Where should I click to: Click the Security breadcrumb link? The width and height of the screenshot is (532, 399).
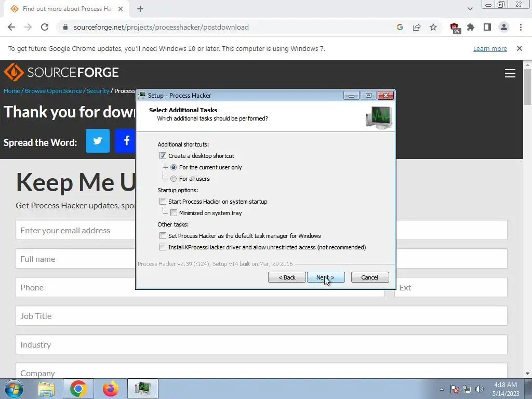click(x=98, y=91)
